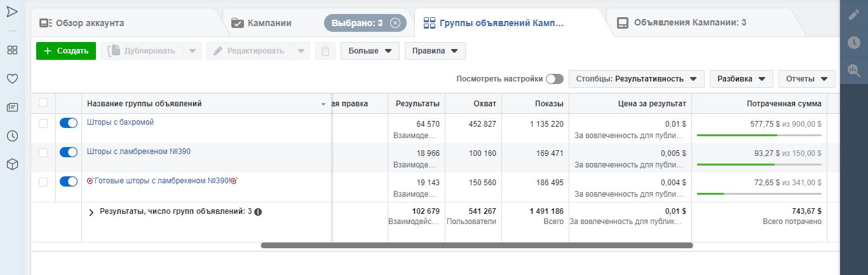The height and width of the screenshot is (275, 868).
Task: Open the Разбивка dropdown
Action: [742, 79]
